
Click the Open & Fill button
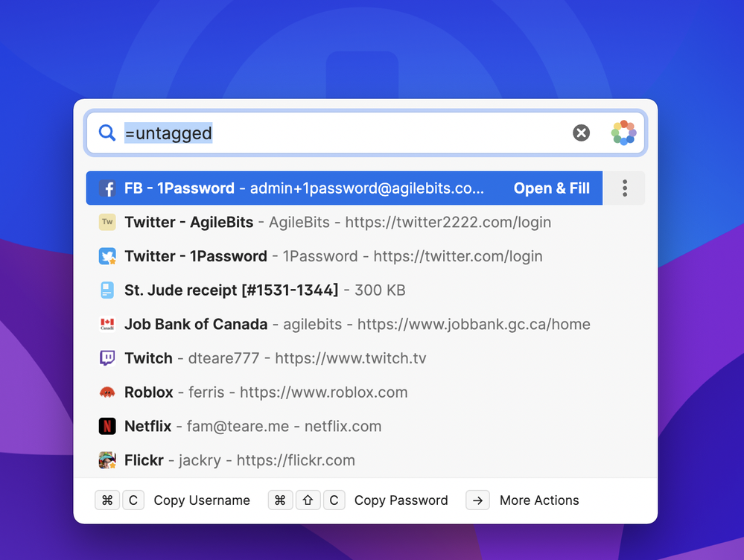tap(551, 188)
